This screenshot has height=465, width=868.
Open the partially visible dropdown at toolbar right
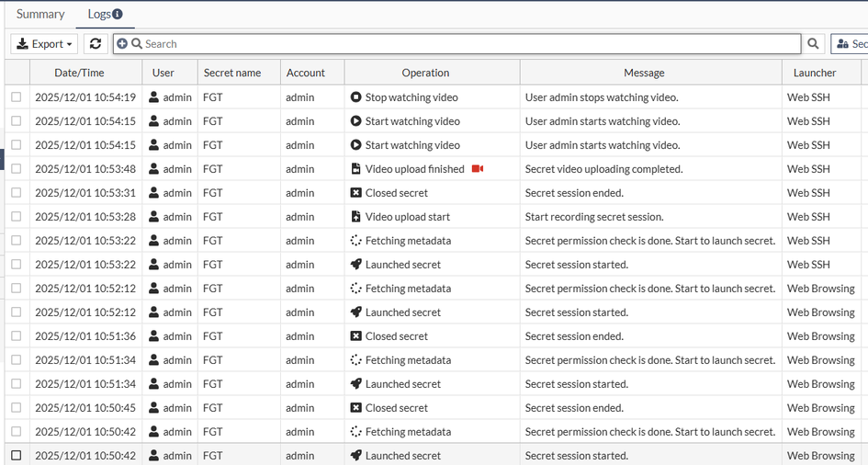click(x=850, y=44)
